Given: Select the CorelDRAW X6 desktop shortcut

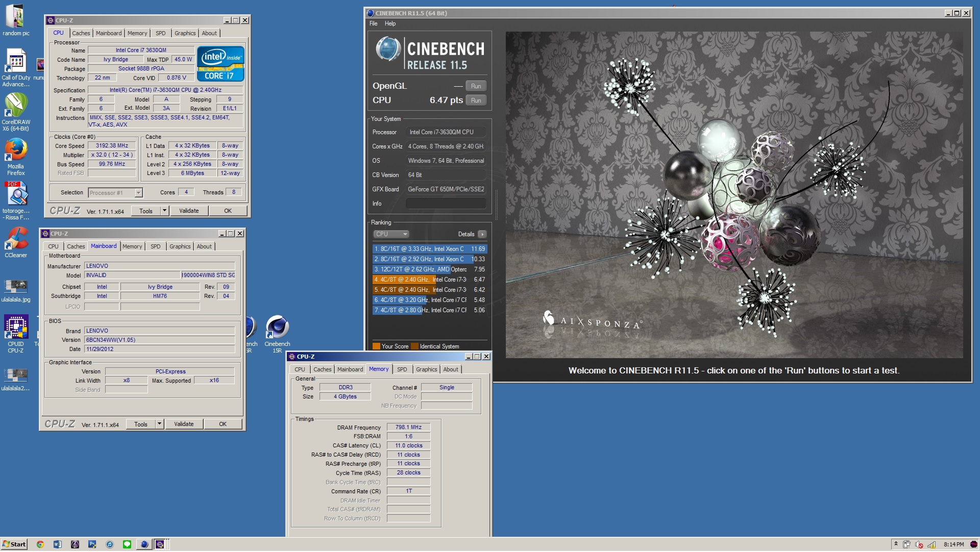Looking at the screenshot, I should click(x=16, y=112).
